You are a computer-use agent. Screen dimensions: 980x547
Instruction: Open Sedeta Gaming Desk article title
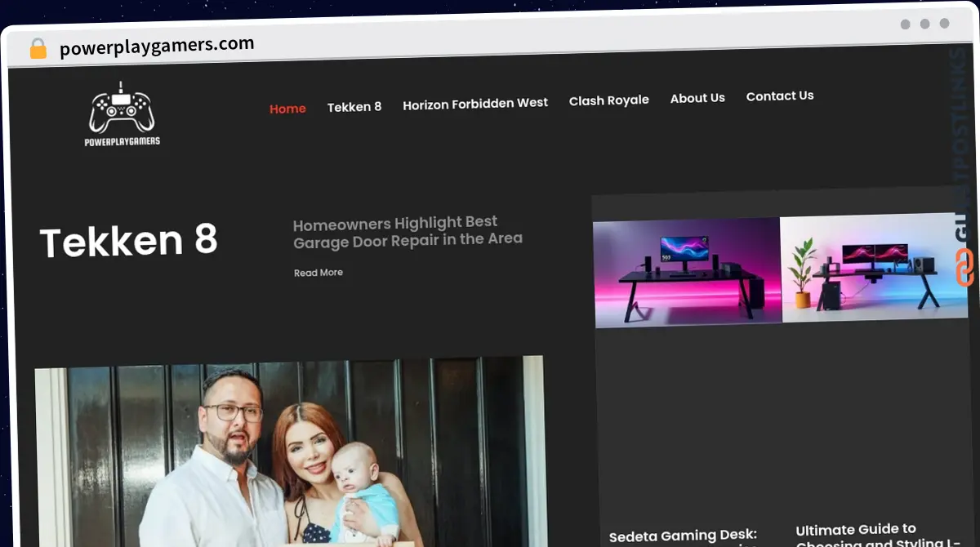coord(684,537)
